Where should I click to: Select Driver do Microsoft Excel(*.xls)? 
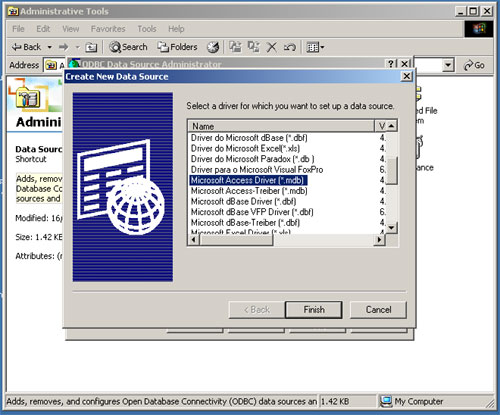(245, 148)
